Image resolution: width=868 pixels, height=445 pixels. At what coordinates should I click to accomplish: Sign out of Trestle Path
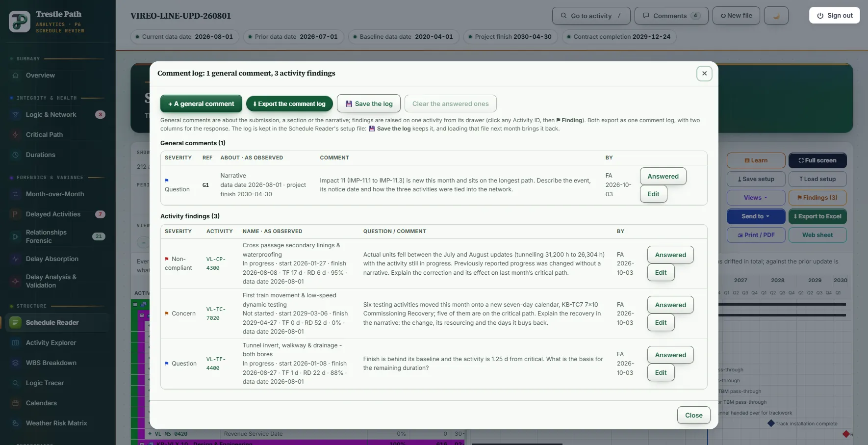coord(834,16)
